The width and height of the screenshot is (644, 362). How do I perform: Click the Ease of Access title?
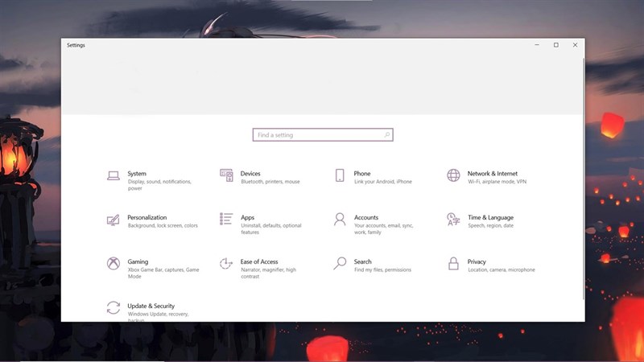tap(259, 261)
